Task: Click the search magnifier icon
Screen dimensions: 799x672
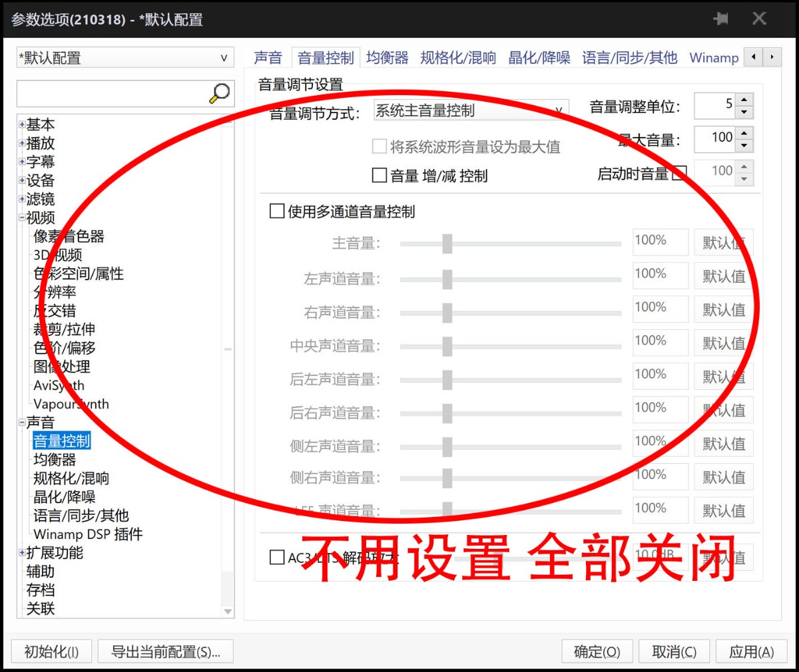Action: click(220, 93)
